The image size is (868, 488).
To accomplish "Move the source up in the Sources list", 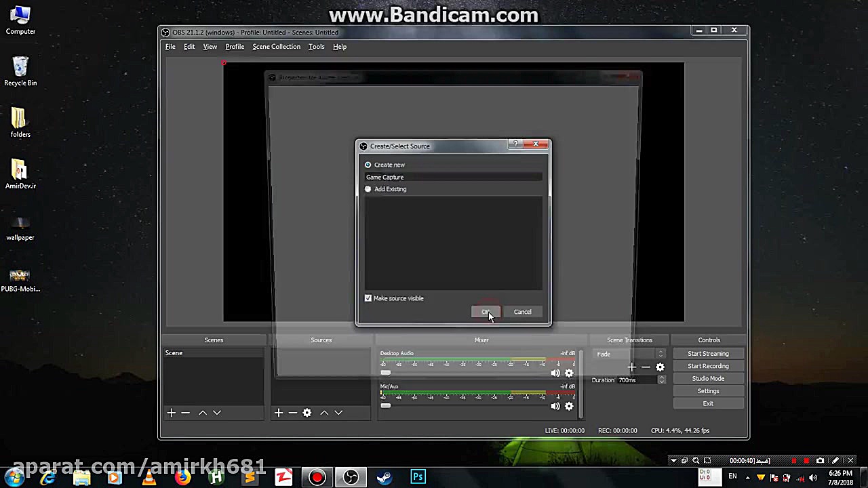I will [324, 413].
